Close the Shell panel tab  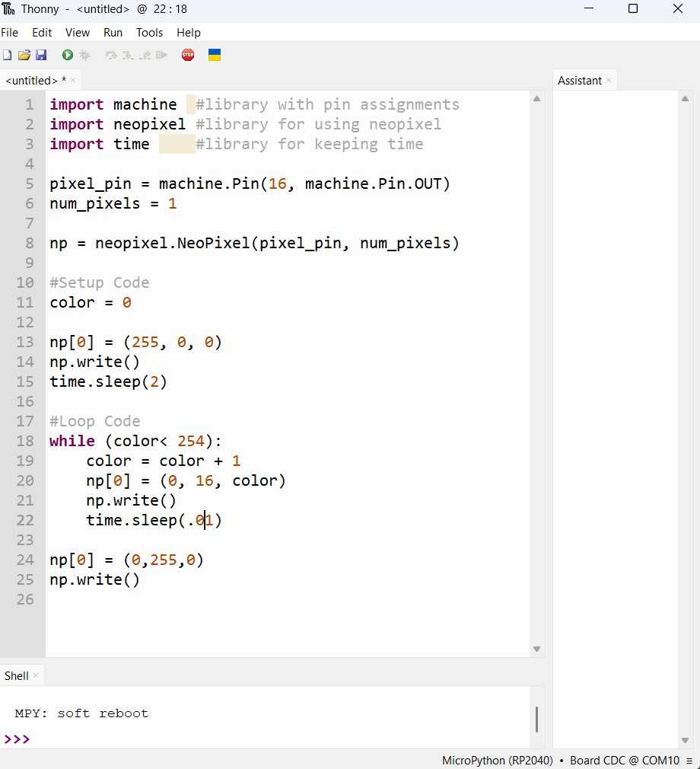pos(36,675)
